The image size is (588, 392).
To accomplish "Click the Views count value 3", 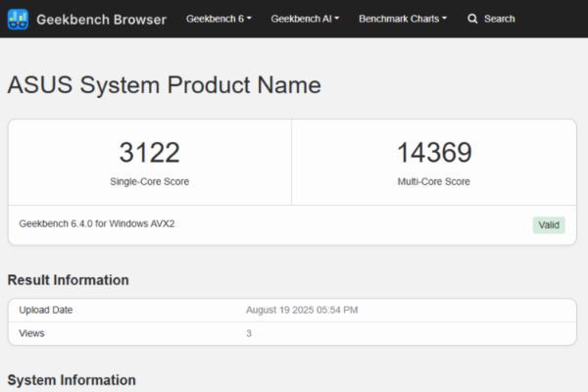I will pyautogui.click(x=249, y=333).
